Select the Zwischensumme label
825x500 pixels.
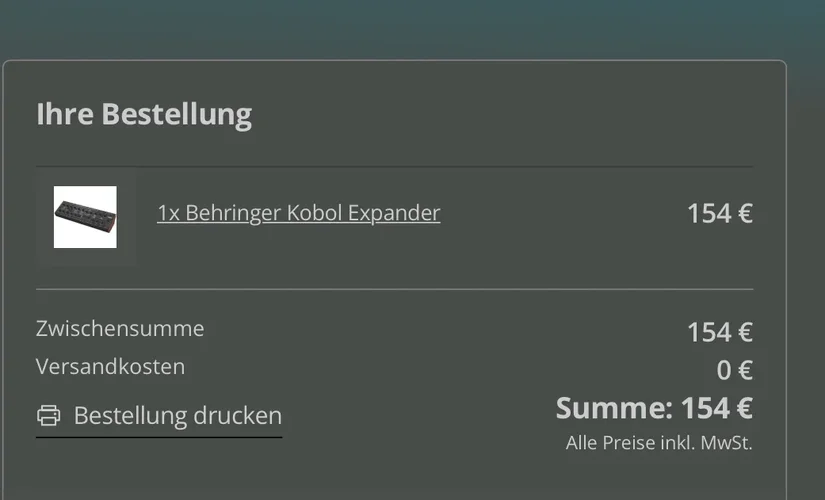120,328
